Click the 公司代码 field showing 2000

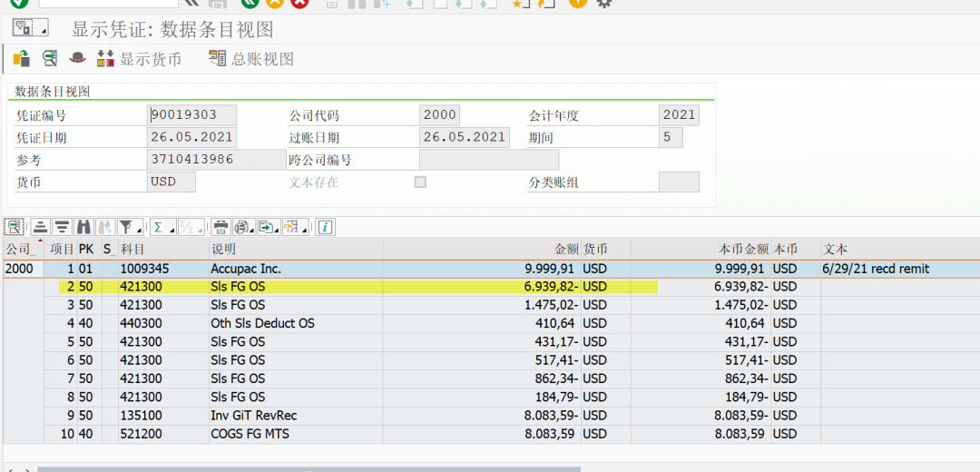coord(439,115)
